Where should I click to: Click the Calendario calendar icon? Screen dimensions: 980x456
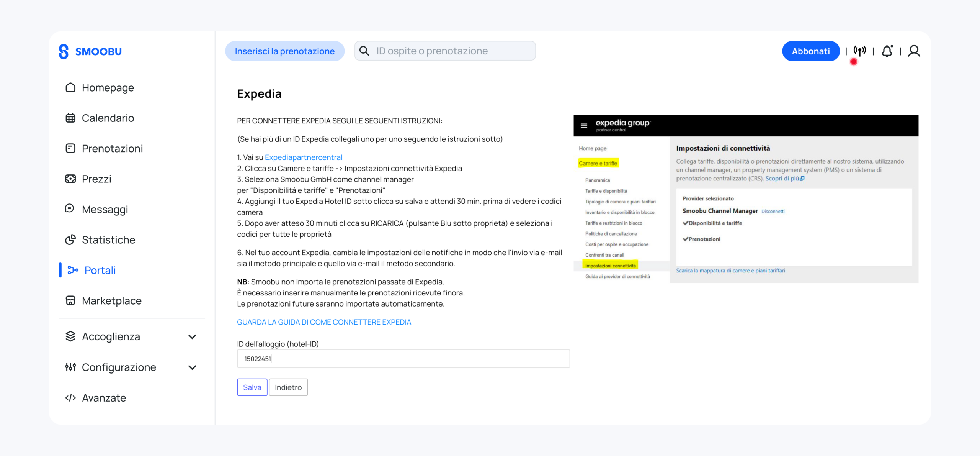[70, 118]
